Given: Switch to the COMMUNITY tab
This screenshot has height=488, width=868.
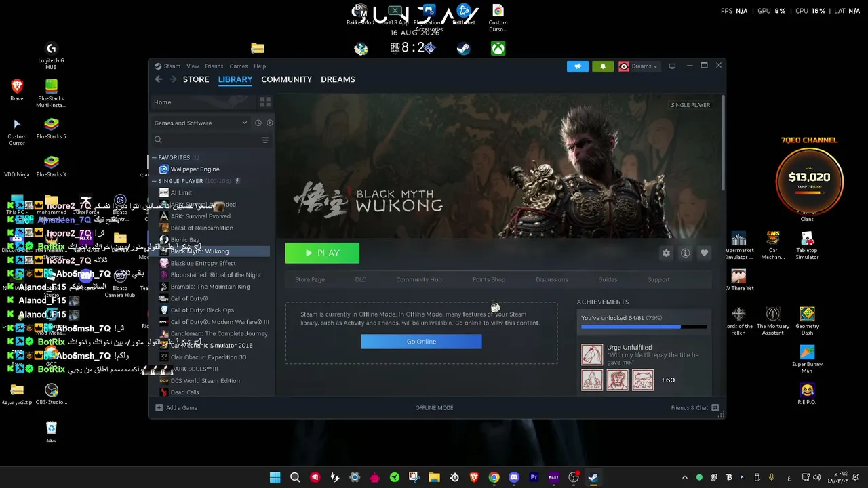Looking at the screenshot, I should pos(286,79).
